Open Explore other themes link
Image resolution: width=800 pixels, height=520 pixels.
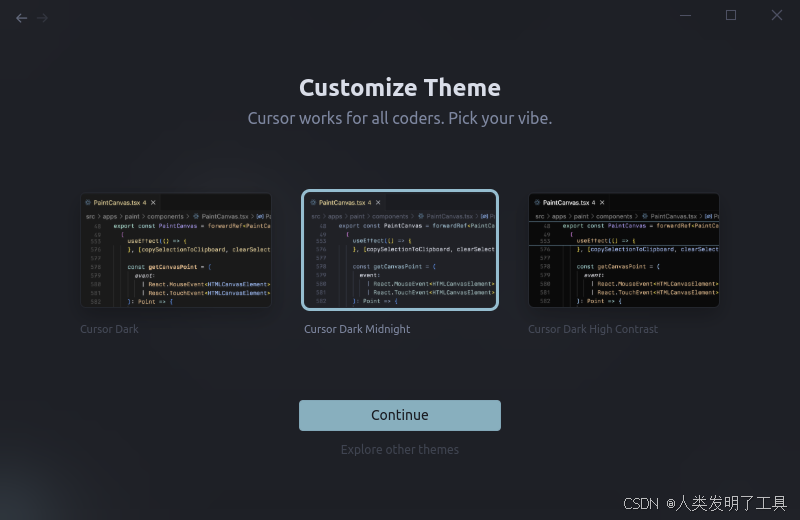pos(400,450)
